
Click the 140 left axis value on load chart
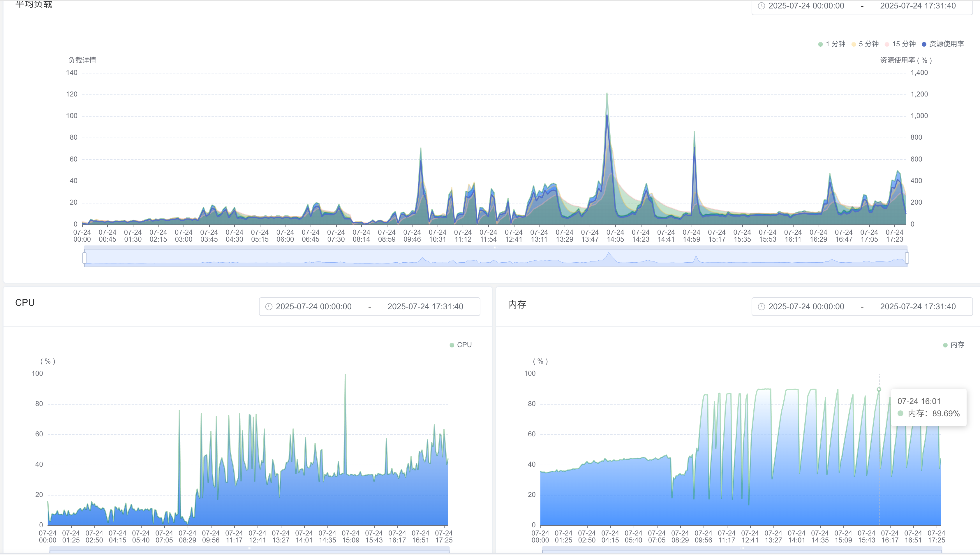tap(72, 73)
